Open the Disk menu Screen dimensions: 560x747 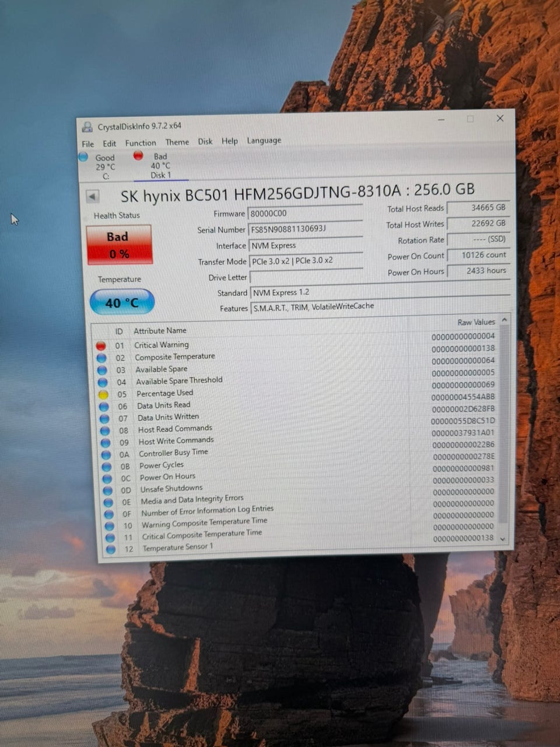tap(205, 141)
